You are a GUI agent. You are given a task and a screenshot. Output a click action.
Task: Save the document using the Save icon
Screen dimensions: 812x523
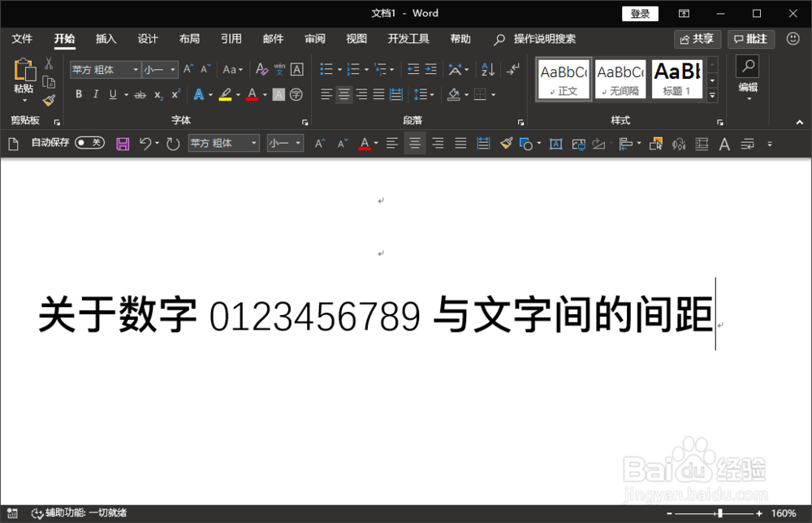pyautogui.click(x=123, y=143)
